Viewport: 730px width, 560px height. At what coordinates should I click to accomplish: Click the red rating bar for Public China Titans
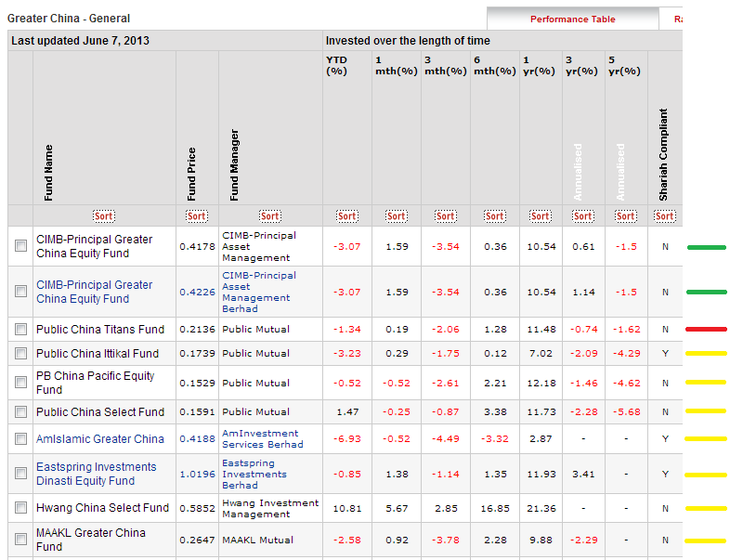706,329
